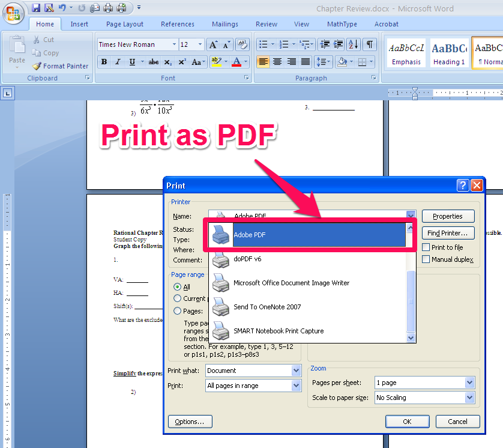Undo the last action in Quick Access

click(x=62, y=7)
